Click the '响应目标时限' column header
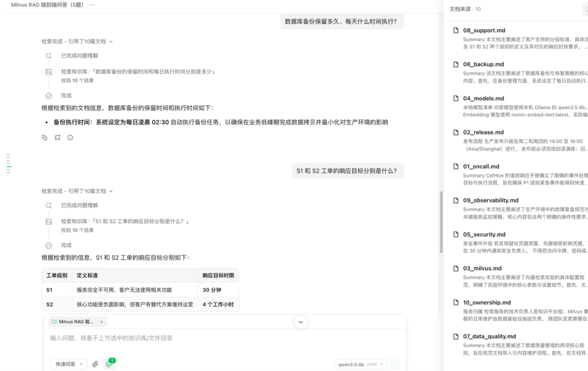 pos(218,275)
